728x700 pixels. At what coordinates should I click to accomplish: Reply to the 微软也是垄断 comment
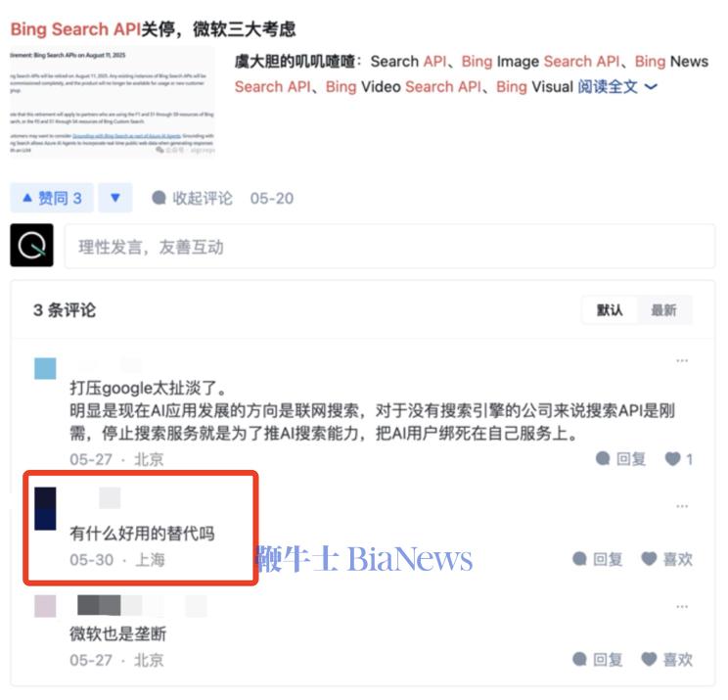(x=598, y=660)
